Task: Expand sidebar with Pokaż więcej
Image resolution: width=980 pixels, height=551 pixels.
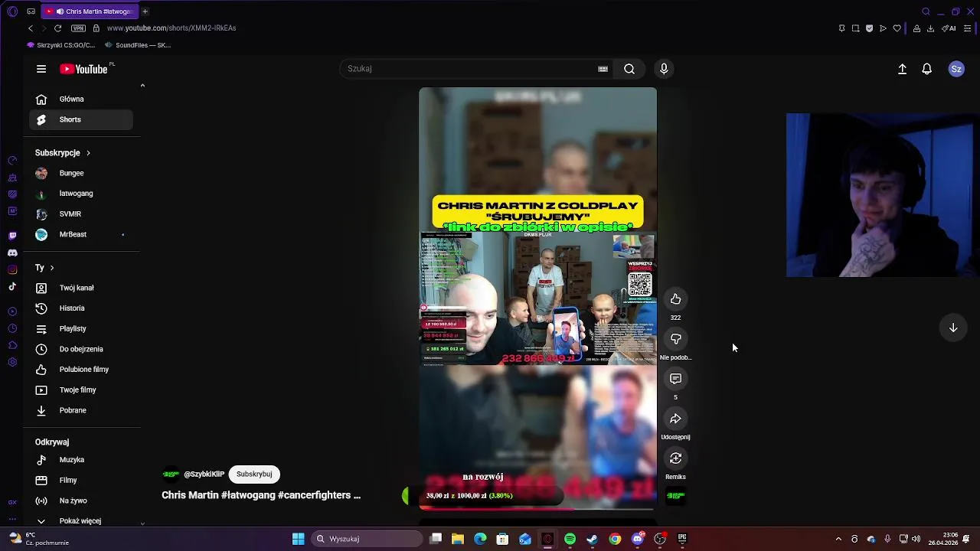Action: pyautogui.click(x=81, y=521)
